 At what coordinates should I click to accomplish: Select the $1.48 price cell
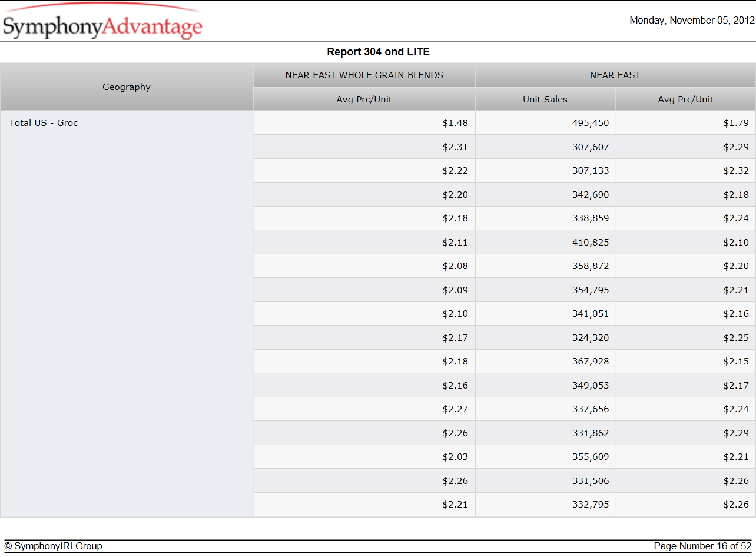tap(364, 123)
